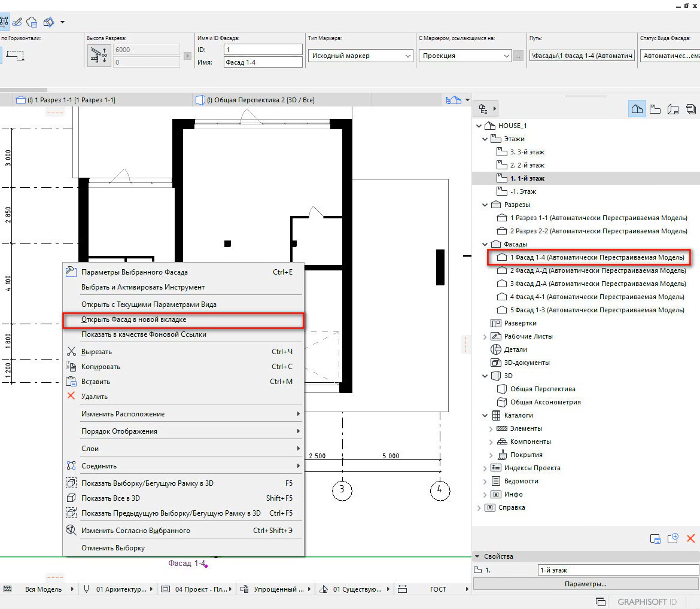Open the Layout Book navigator icon
Image resolution: width=700 pixels, height=609 pixels.
tap(674, 109)
